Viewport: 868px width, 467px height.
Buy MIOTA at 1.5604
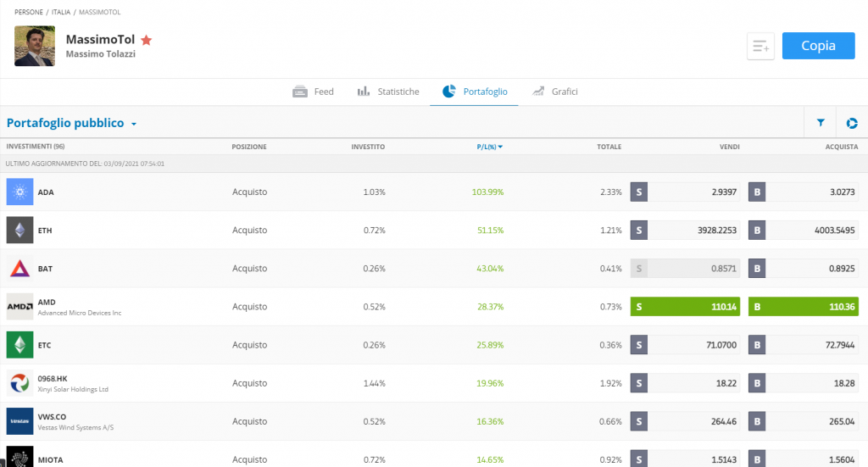coord(804,459)
